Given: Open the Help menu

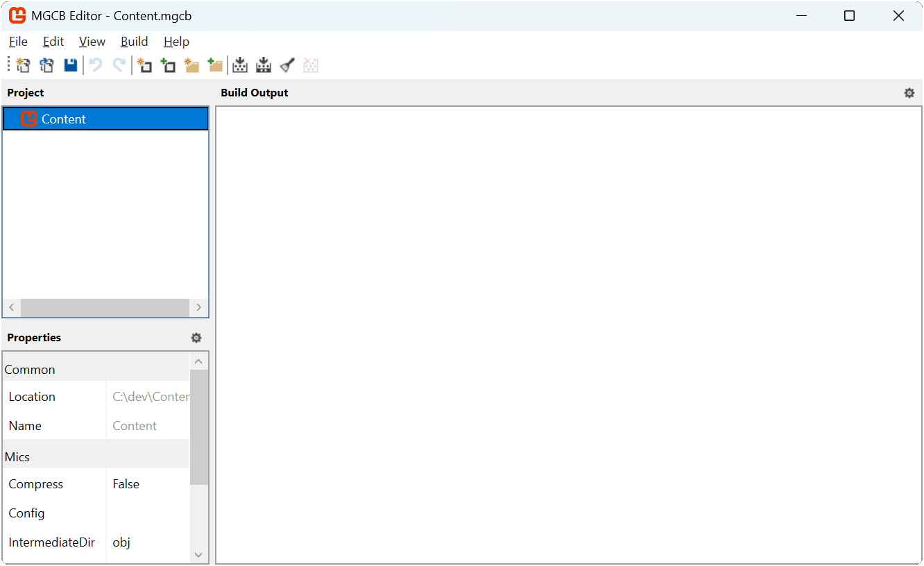Looking at the screenshot, I should tap(176, 42).
